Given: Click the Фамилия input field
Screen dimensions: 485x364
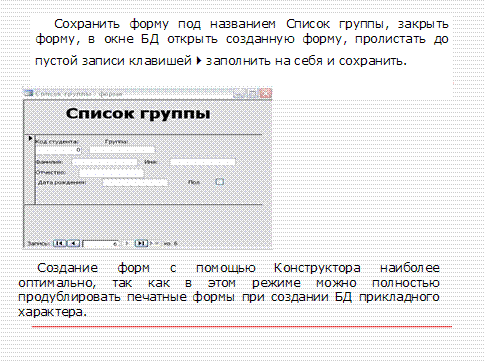Looking at the screenshot, I should tap(104, 162).
